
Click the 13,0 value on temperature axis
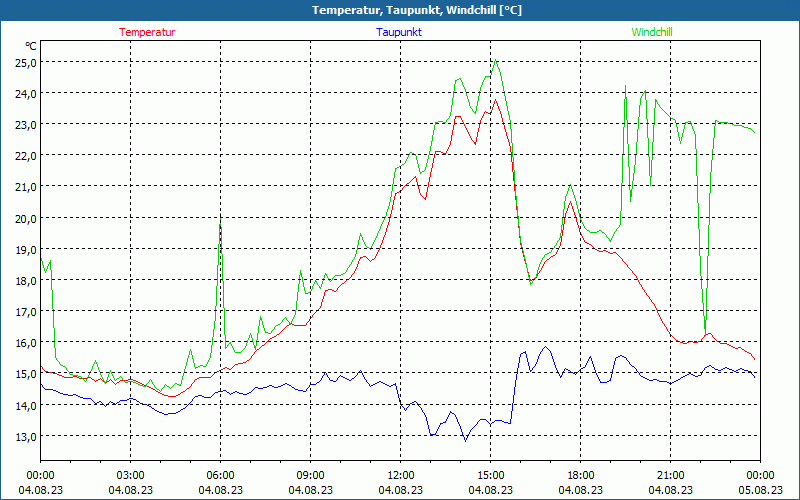pos(25,437)
